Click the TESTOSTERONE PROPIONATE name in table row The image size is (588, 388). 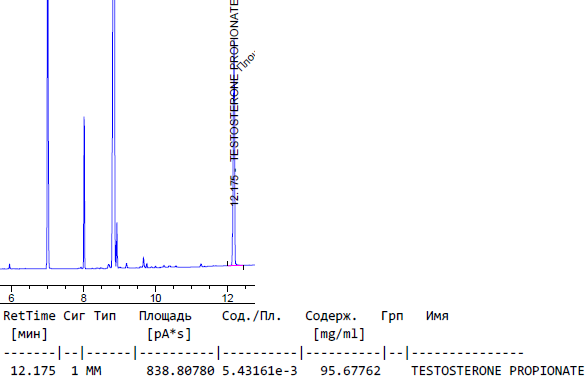pyautogui.click(x=498, y=371)
